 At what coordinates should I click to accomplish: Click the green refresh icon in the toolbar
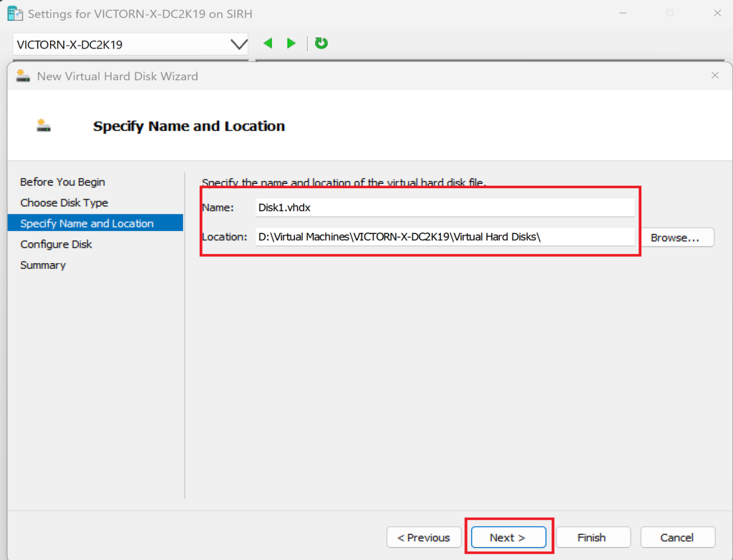click(321, 44)
